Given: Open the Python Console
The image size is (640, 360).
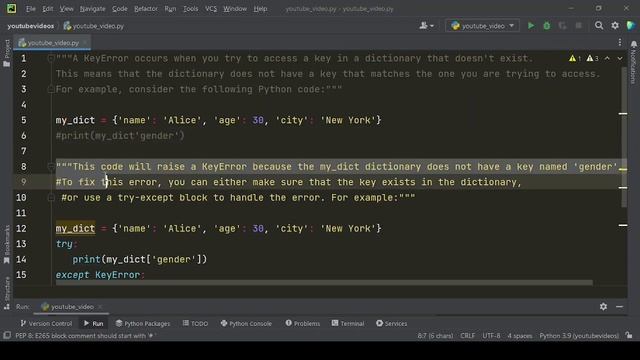Looking at the screenshot, I should [x=246, y=323].
